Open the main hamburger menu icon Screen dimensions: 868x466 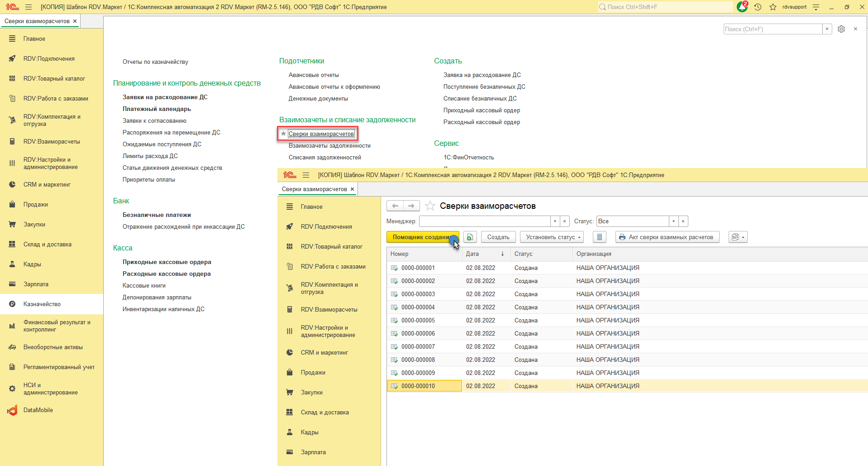[x=29, y=7]
